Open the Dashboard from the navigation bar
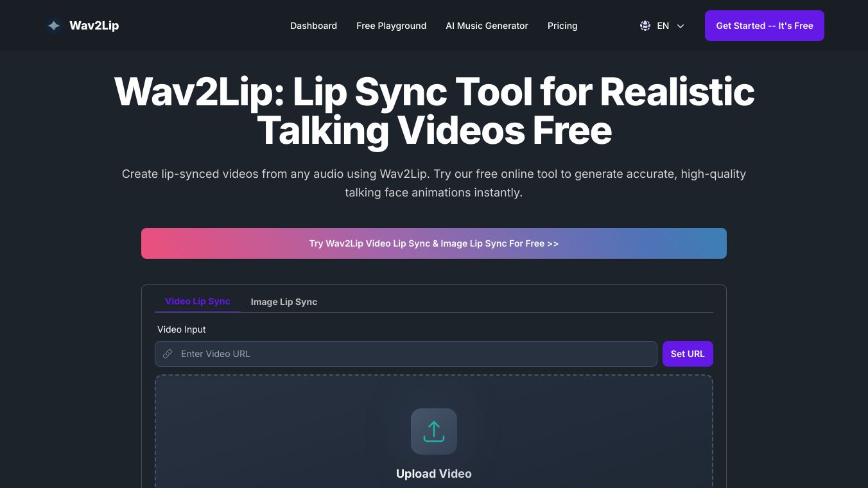 click(313, 26)
